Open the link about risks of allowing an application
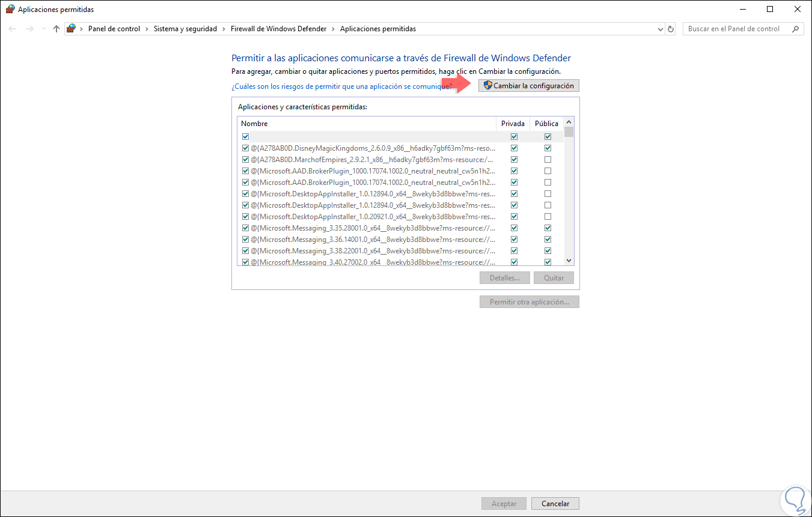This screenshot has height=517, width=812. tap(342, 86)
